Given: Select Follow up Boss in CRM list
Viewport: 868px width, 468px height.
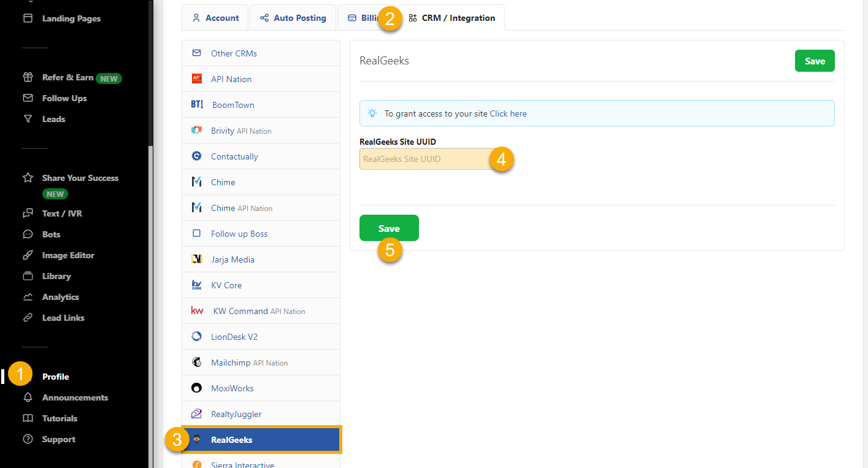Looking at the screenshot, I should point(239,234).
